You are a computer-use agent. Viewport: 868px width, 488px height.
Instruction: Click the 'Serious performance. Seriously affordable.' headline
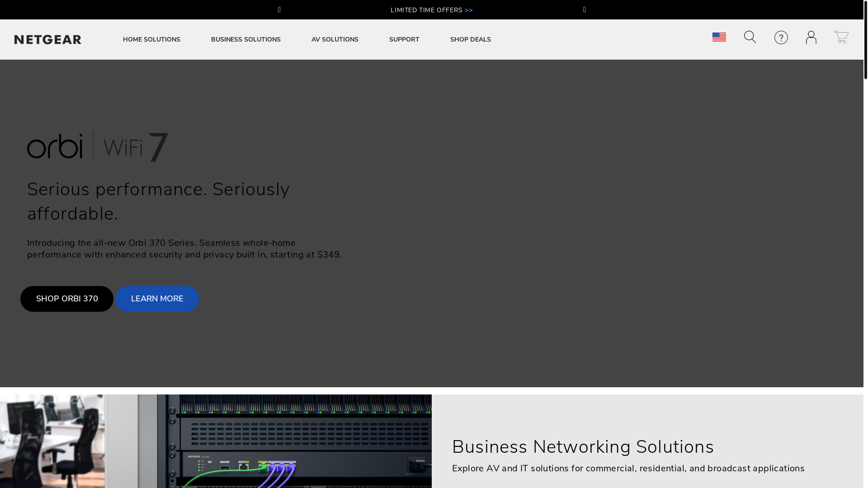(158, 202)
